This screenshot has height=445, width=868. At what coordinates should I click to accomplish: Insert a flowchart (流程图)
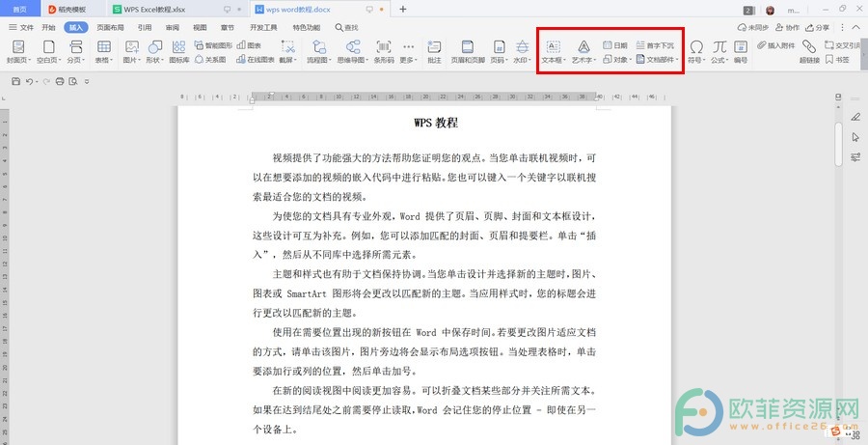[x=319, y=51]
